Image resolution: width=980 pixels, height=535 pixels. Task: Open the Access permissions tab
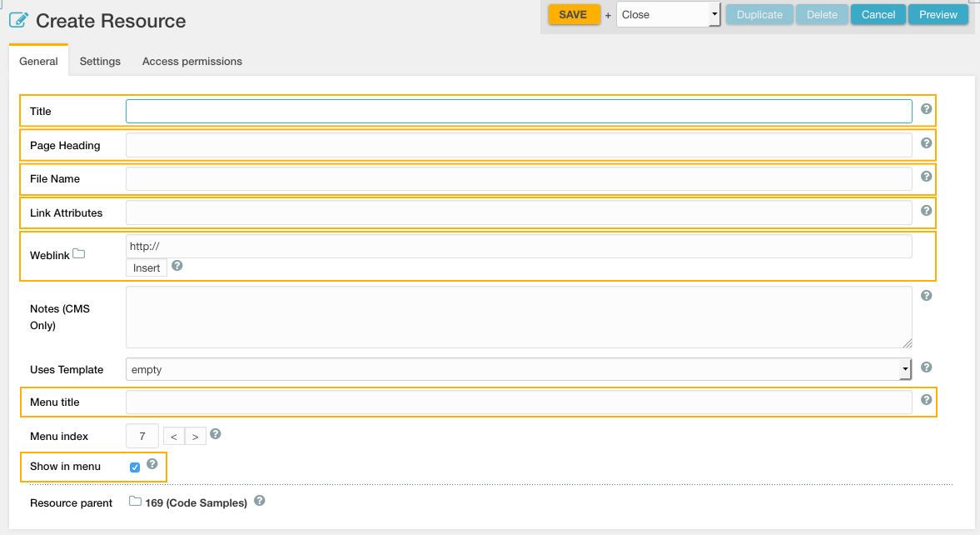pyautogui.click(x=192, y=62)
